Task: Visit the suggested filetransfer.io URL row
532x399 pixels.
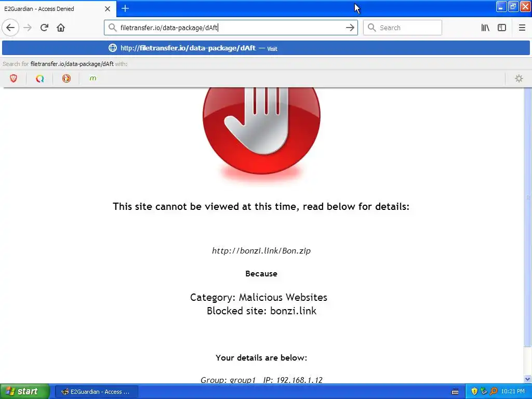Action: click(x=265, y=48)
